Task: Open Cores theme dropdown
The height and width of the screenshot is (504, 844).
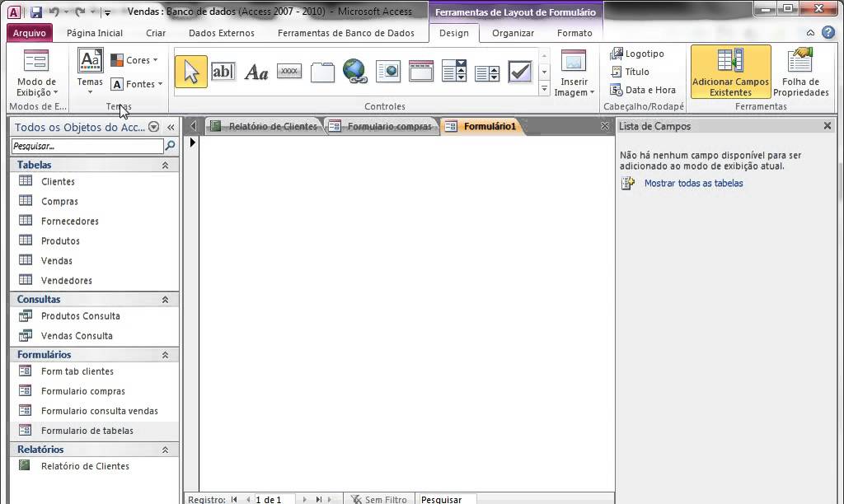Action: [x=134, y=60]
